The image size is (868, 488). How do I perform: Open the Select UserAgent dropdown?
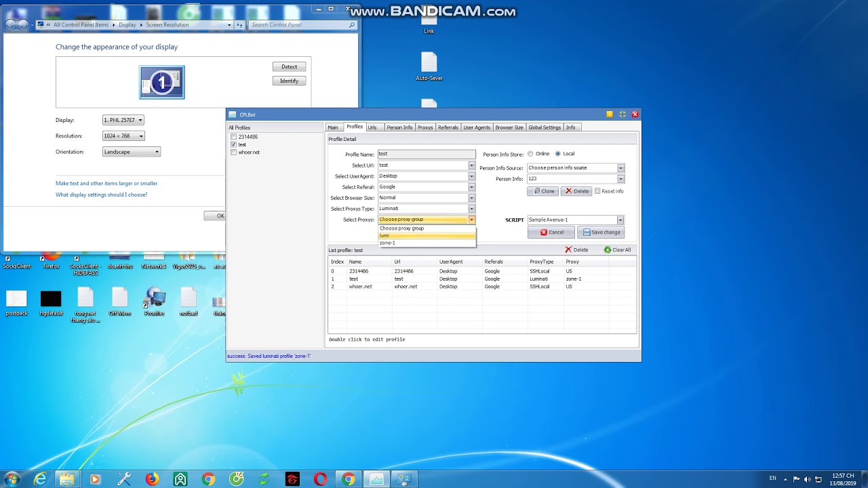pos(471,176)
